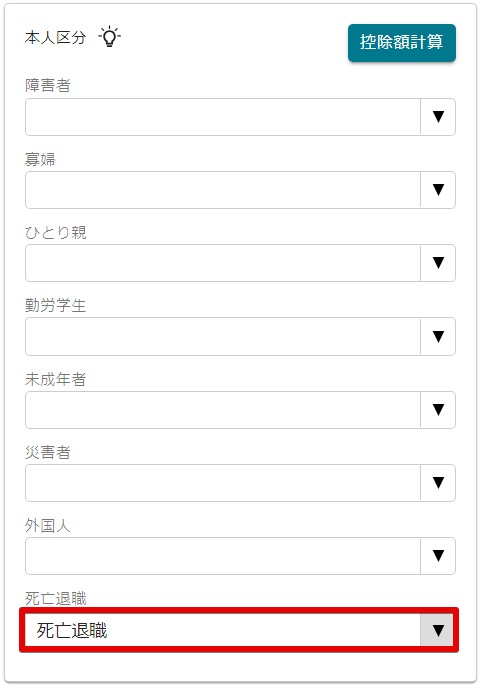
Task: Click the selected 死亡退職 value text
Action: click(72, 630)
